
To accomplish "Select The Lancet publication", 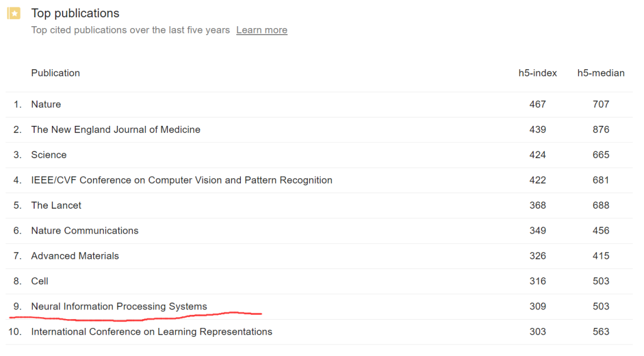I will click(x=56, y=205).
